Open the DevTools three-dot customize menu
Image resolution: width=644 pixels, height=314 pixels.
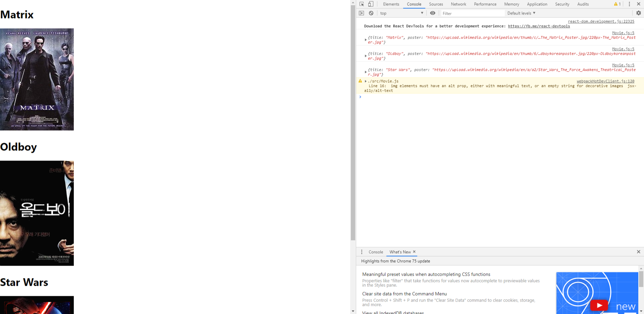coord(629,4)
